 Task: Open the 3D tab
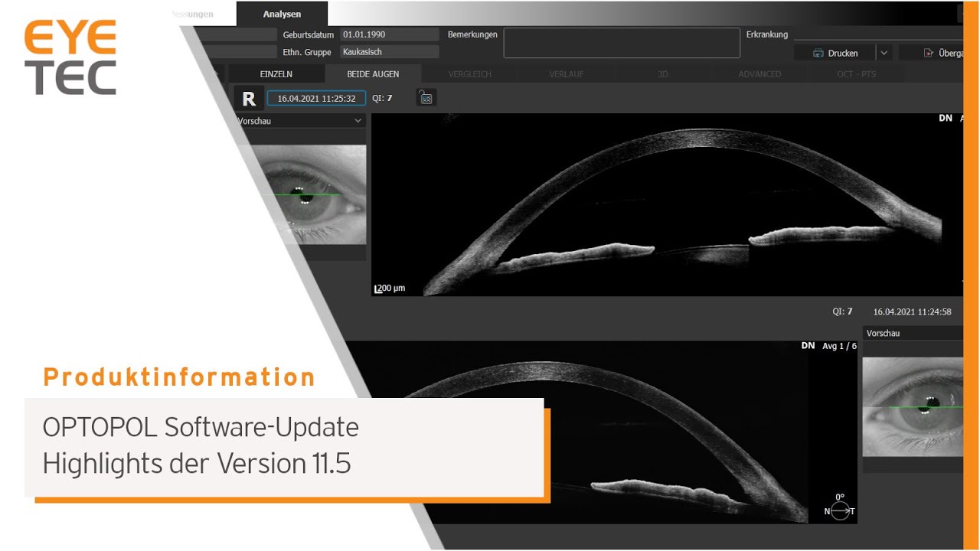[x=663, y=74]
